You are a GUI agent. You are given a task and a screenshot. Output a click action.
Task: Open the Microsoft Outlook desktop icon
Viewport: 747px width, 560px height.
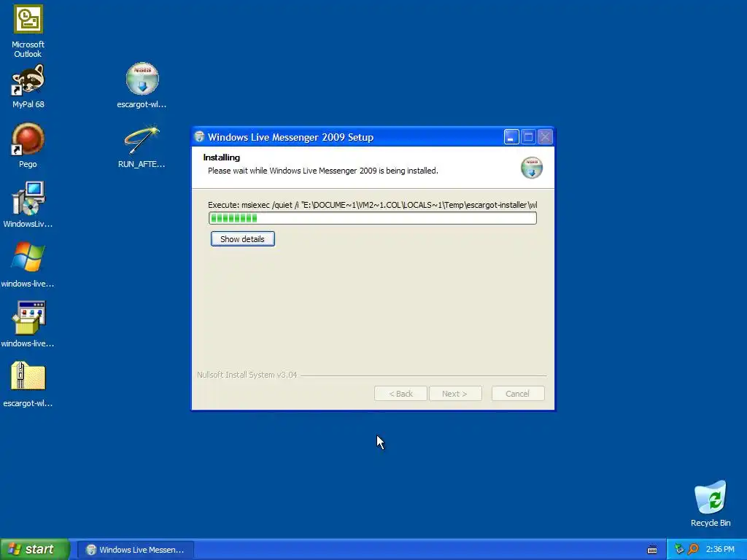pos(28,31)
